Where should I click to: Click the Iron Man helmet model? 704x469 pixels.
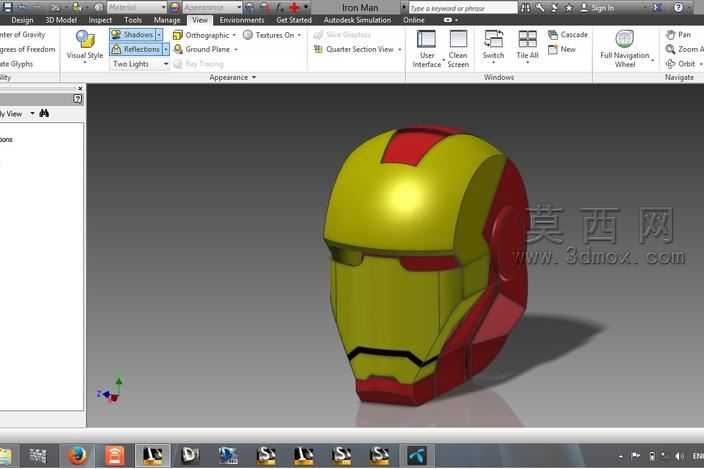(x=427, y=265)
